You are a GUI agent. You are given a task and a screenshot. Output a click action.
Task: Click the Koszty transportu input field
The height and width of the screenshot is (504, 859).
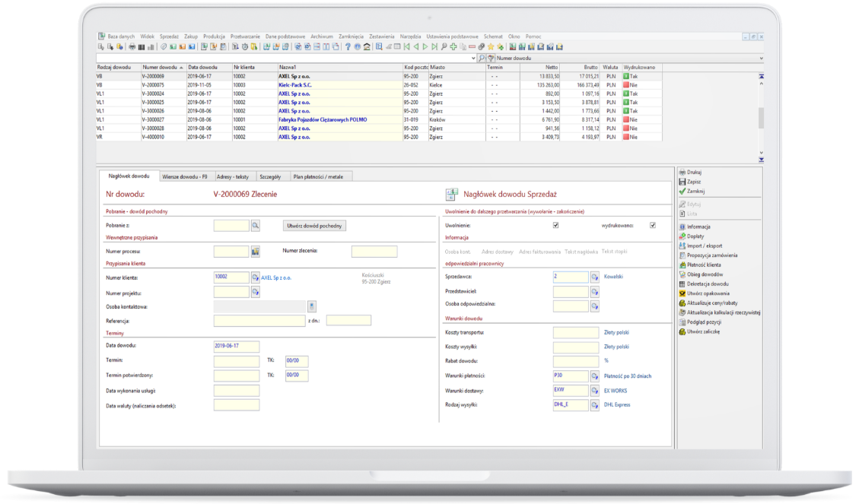point(576,333)
